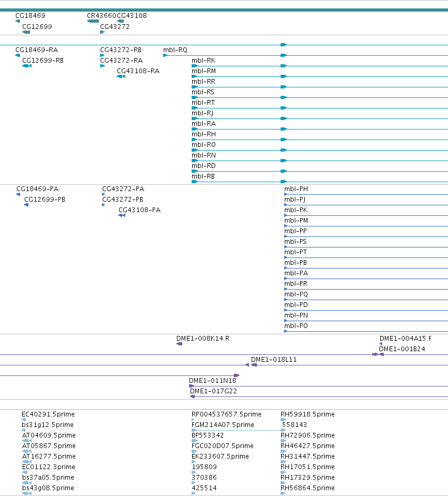Click the mbl-PO protein label
The width and height of the screenshot is (448, 496).
pyautogui.click(x=296, y=326)
